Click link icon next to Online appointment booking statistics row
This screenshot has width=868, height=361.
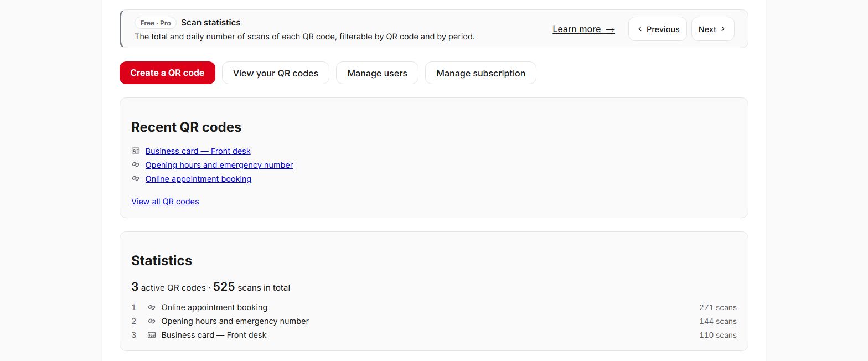(152, 307)
